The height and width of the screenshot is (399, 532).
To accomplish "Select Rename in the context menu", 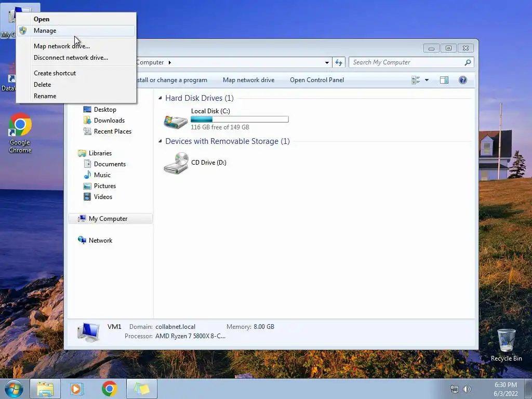I will pos(76,96).
